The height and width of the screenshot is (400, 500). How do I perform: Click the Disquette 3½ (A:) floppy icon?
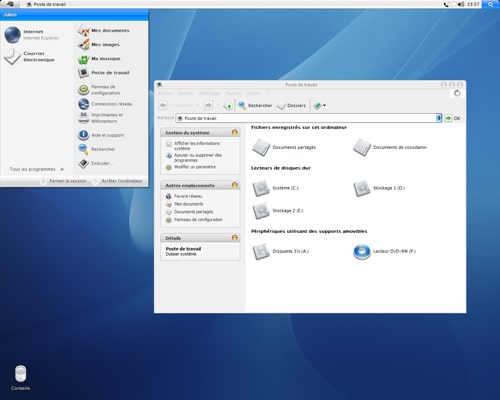tap(261, 252)
